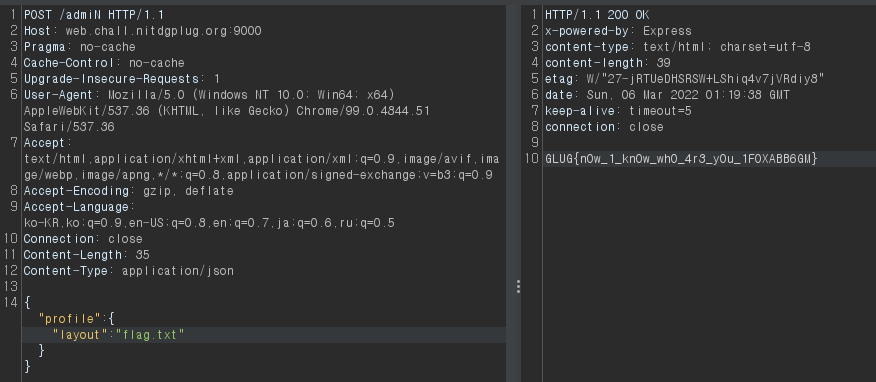The width and height of the screenshot is (876, 382).
Task: Click the "profile" JSON key
Action: pos(70,319)
